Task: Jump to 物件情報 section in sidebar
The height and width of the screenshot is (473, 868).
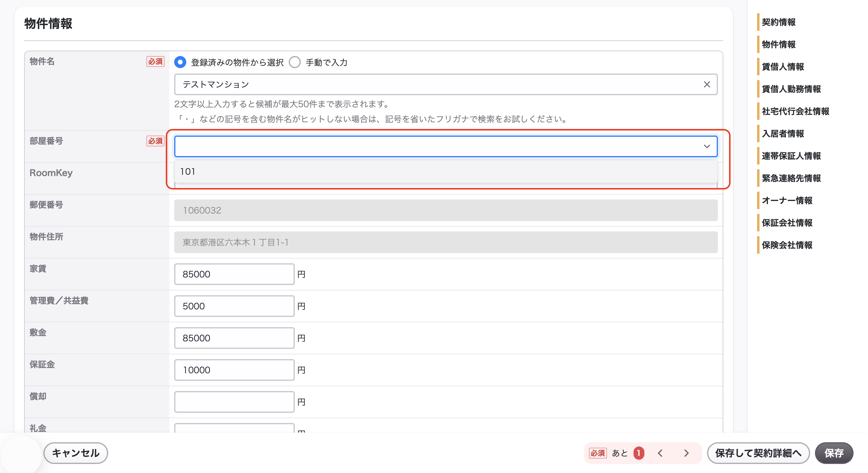Action: click(778, 45)
